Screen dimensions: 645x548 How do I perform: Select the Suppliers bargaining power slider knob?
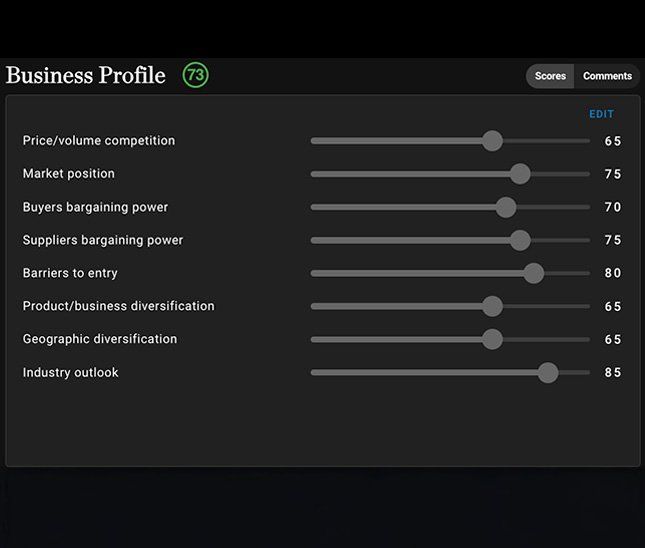(x=520, y=240)
